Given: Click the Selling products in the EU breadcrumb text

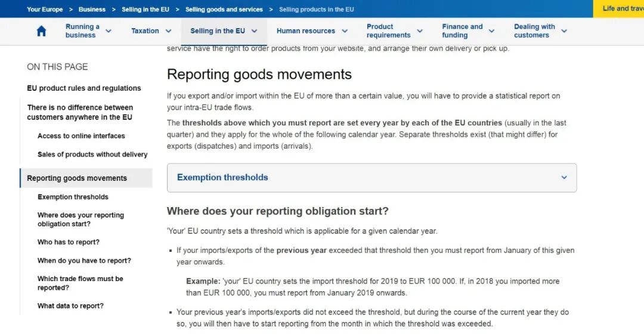Looking at the screenshot, I should [316, 9].
